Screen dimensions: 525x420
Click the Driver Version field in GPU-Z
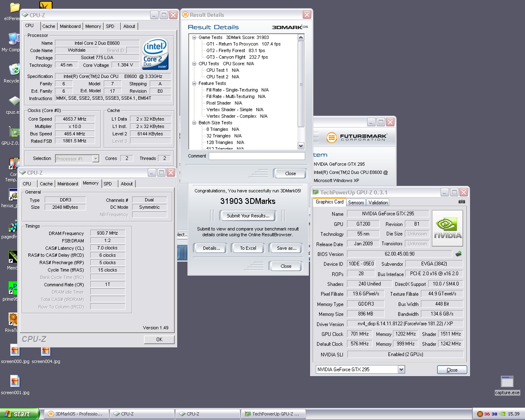tap(405, 324)
